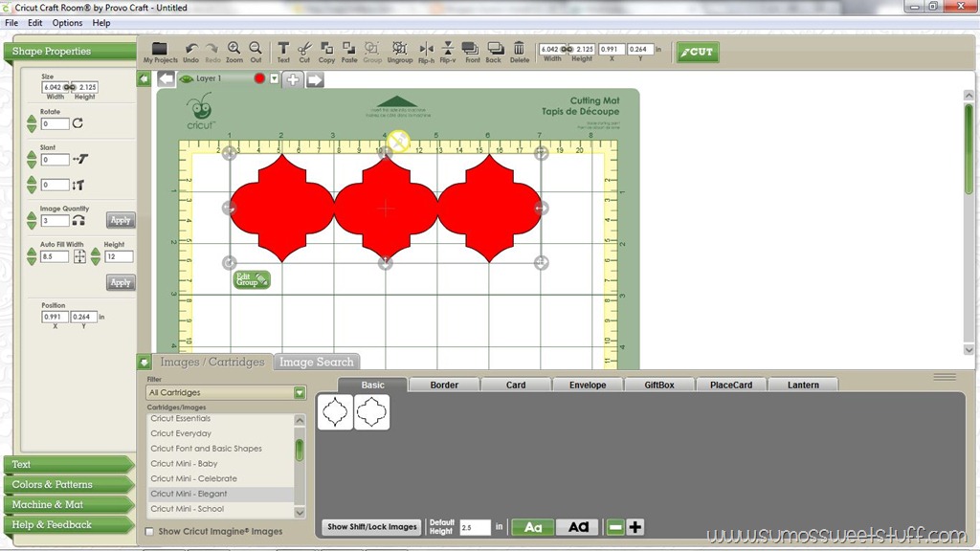The width and height of the screenshot is (980, 551).
Task: Toggle Image Quantity headphones icon
Action: coord(78,220)
